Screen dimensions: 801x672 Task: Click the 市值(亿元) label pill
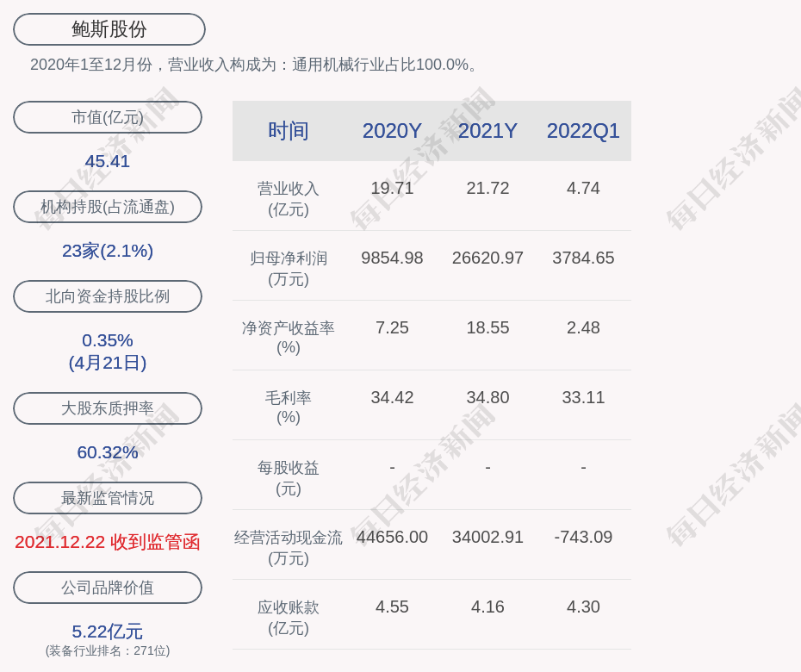click(x=108, y=117)
